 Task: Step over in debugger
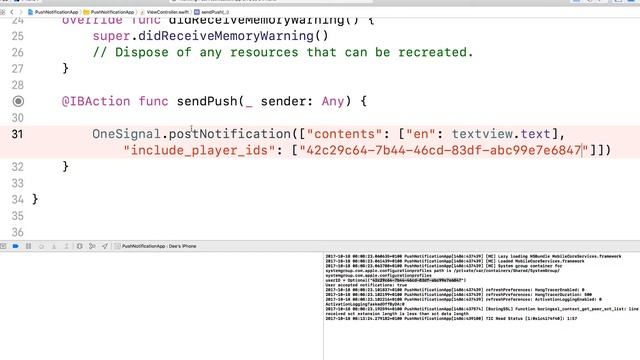(41, 246)
